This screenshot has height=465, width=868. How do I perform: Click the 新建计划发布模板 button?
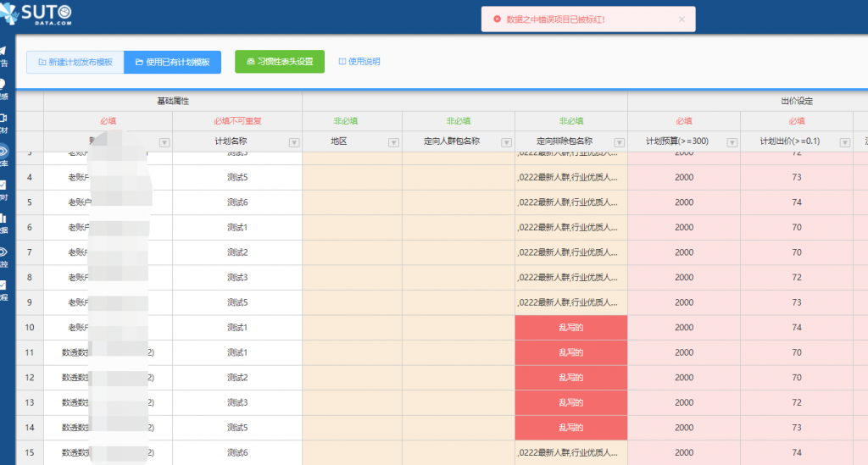coord(75,62)
